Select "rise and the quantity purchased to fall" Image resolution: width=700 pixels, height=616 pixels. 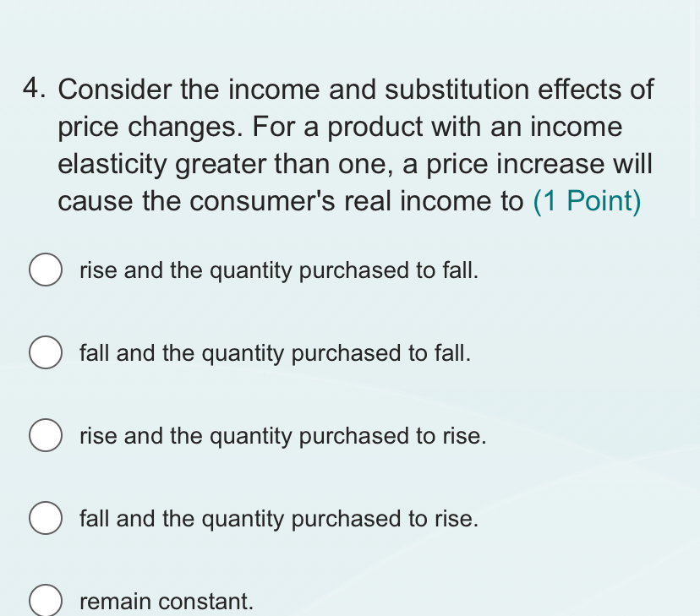pos(46,270)
